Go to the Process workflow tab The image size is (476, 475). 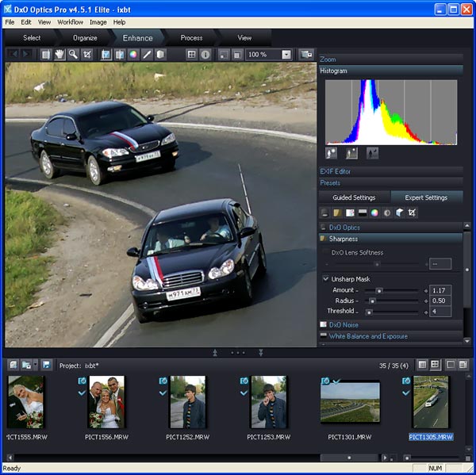(191, 38)
